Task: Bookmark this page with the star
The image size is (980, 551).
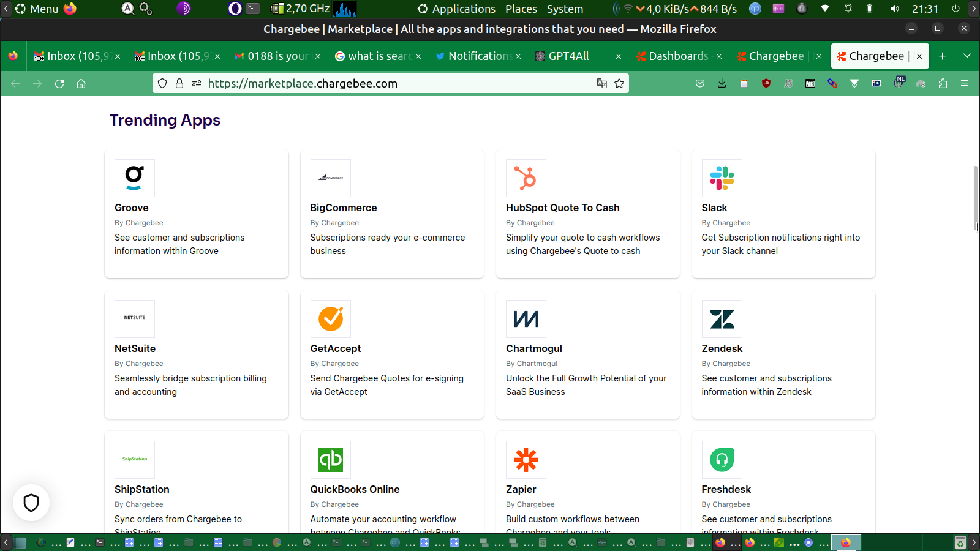Action: pyautogui.click(x=619, y=84)
